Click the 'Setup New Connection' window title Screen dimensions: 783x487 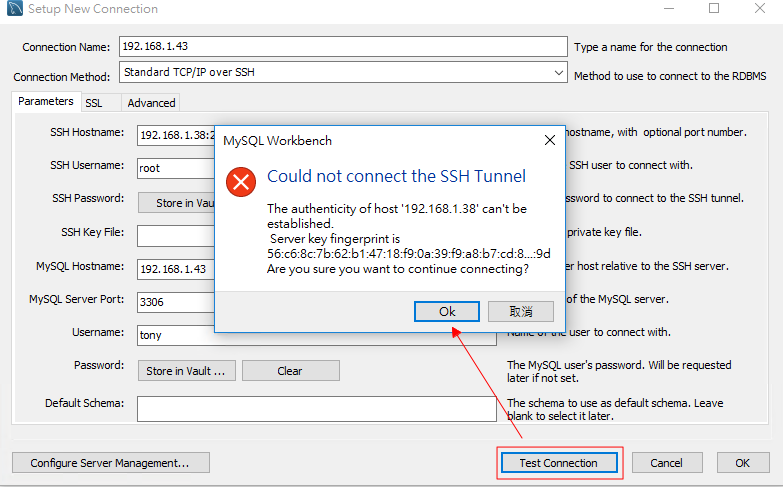click(93, 9)
